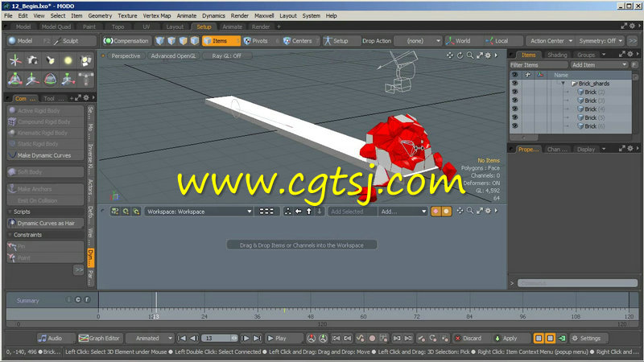644x362 pixels.
Task: Step to next frame
Action: pyautogui.click(x=246, y=338)
